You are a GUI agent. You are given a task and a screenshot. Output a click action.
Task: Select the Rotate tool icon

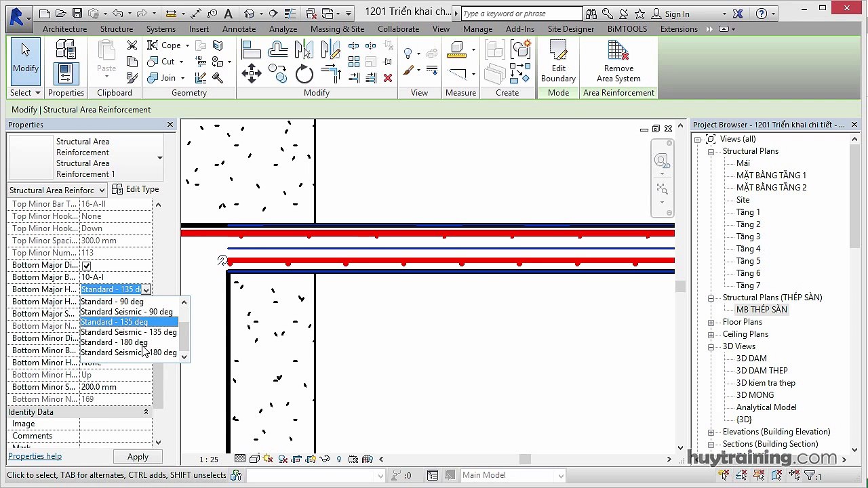304,74
